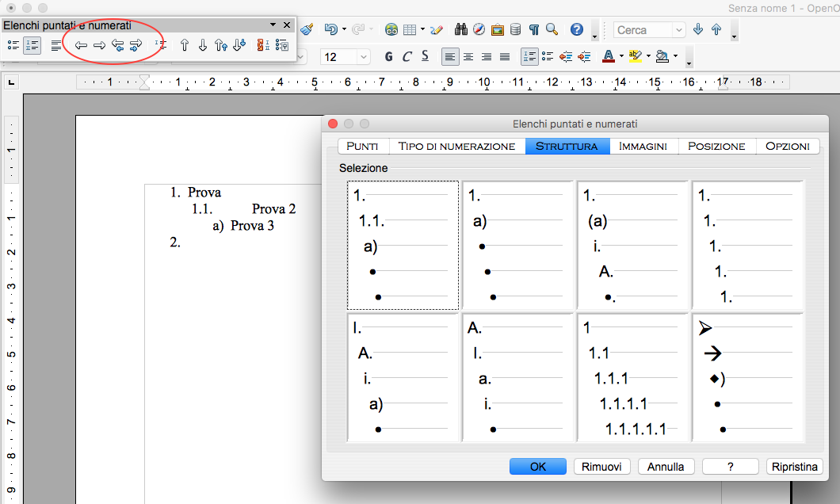The width and height of the screenshot is (840, 504).
Task: Open bullets and numbering dialog icon
Action: [282, 45]
